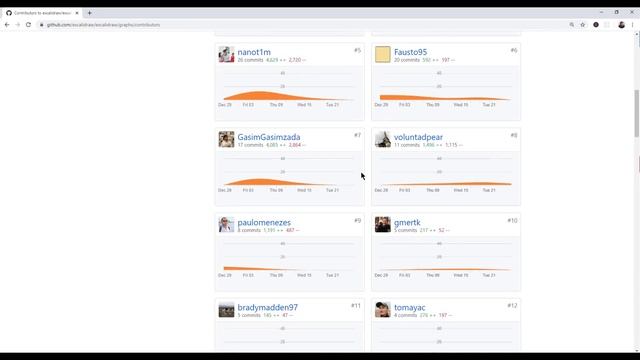The image size is (640, 360).
Task: Click tomayac's avatar image
Action: [382, 309]
